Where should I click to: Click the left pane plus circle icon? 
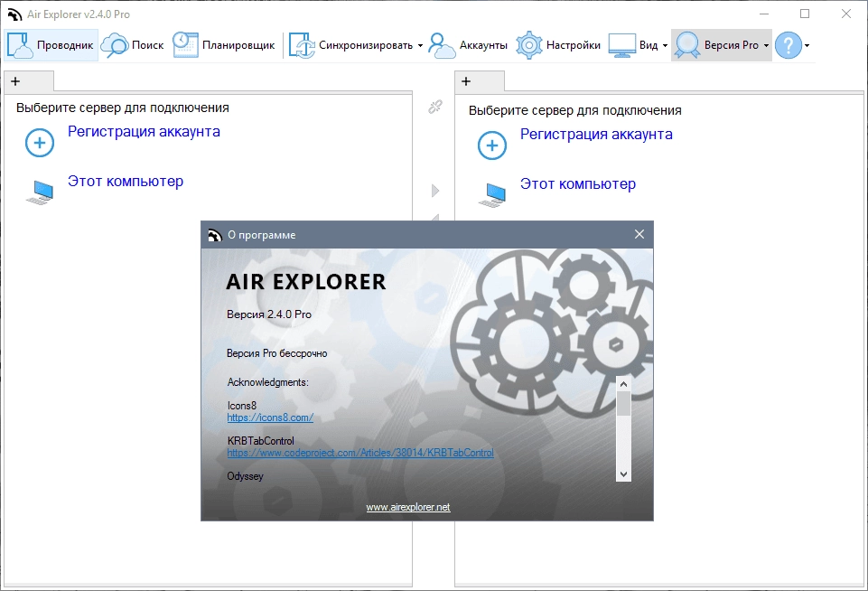(x=40, y=143)
